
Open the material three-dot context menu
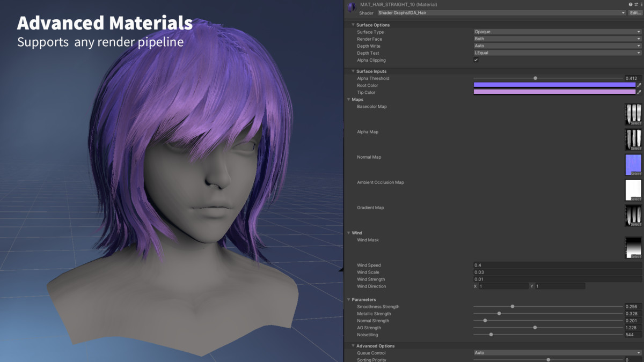(641, 4)
